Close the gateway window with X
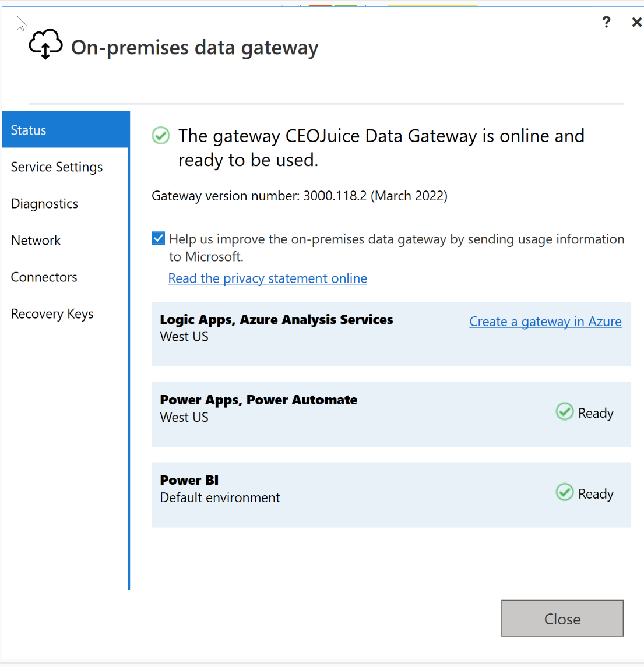 [x=636, y=22]
